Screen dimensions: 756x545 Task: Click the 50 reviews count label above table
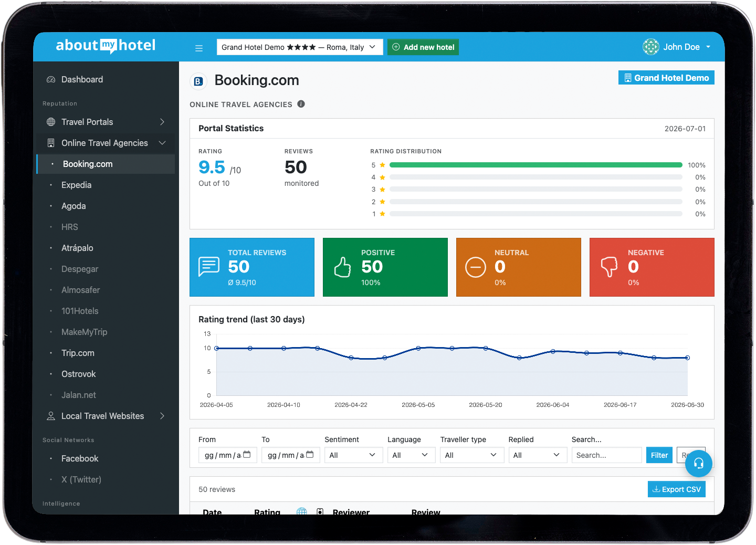pos(217,489)
